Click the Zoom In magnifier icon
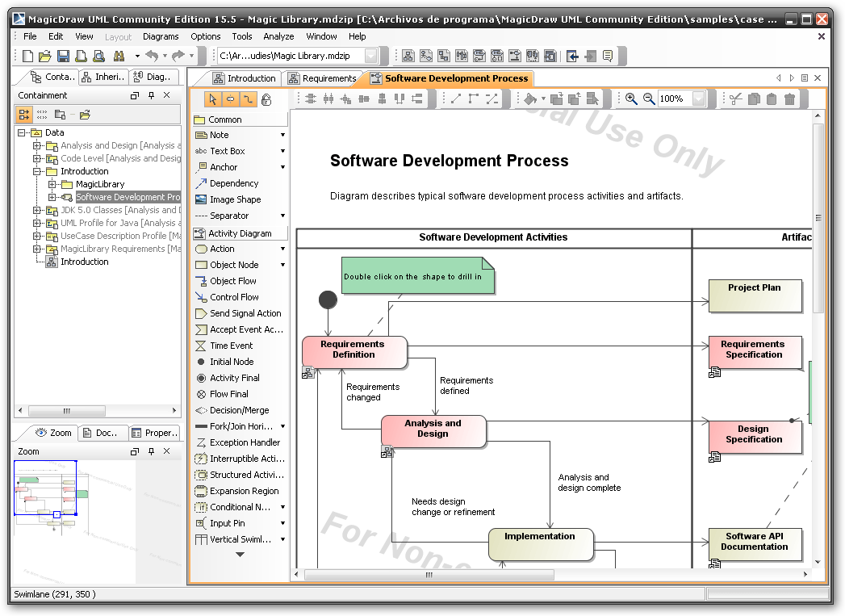Viewport: 845px width, 616px height. pyautogui.click(x=631, y=98)
